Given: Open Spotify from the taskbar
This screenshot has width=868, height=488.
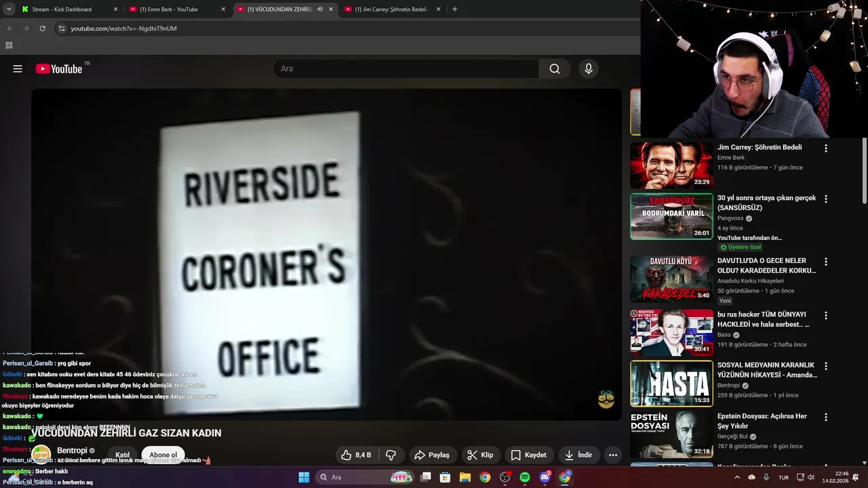Looking at the screenshot, I should tap(525, 477).
